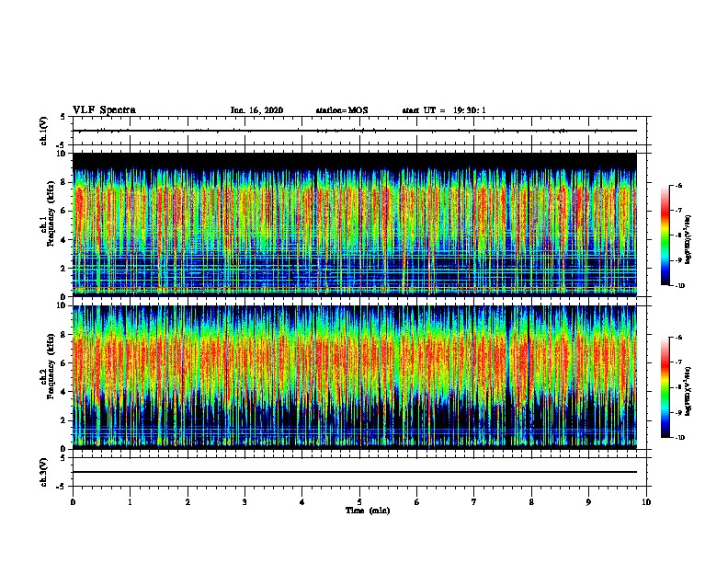The image size is (728, 563).
Task: Click time axis tick label "10" at right end
Action: click(x=646, y=502)
